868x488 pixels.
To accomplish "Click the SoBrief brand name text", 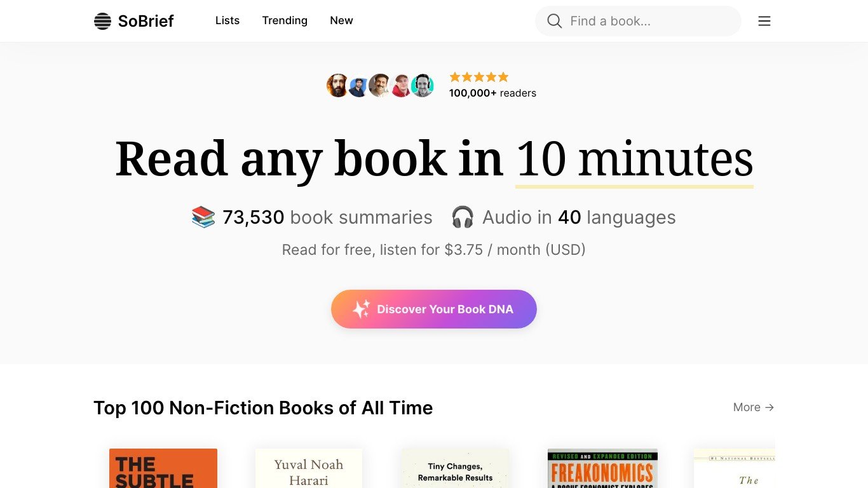I will (x=146, y=21).
